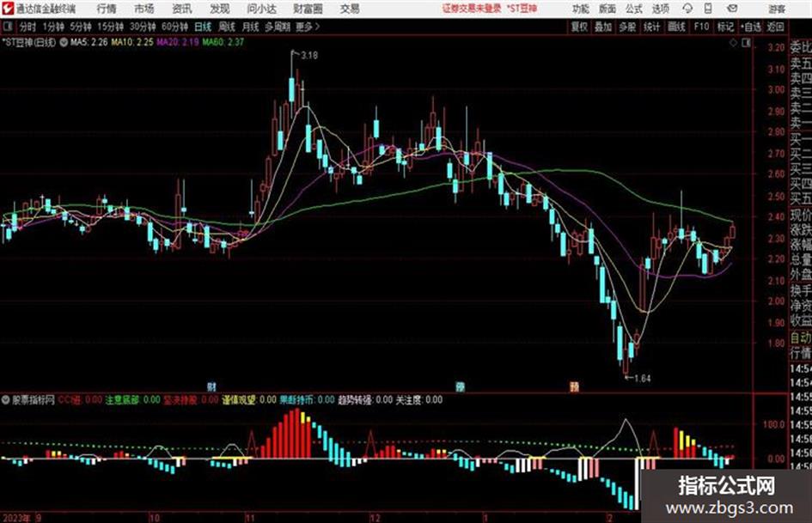Viewport: 812px width, 523px height.
Task: Select the 周线 weekly tab
Action: point(226,27)
